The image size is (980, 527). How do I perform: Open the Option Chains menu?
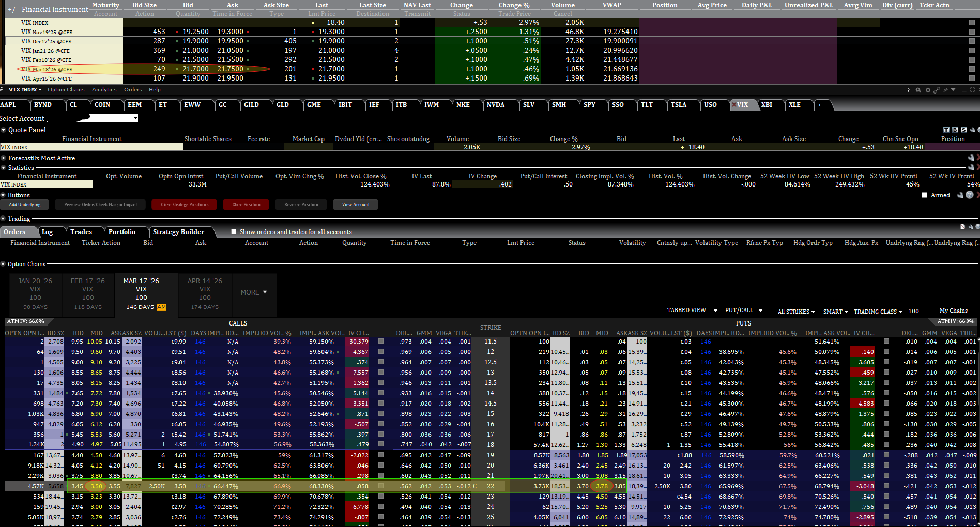coord(66,90)
